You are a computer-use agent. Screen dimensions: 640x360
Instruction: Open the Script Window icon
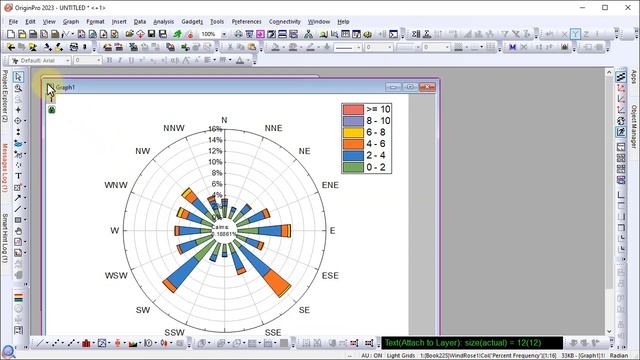(x=393, y=34)
